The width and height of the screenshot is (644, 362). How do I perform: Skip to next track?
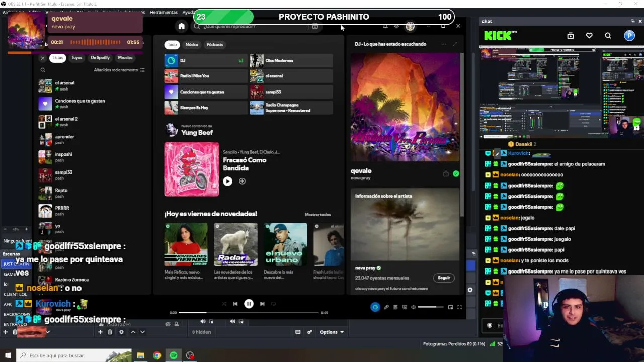tap(262, 304)
